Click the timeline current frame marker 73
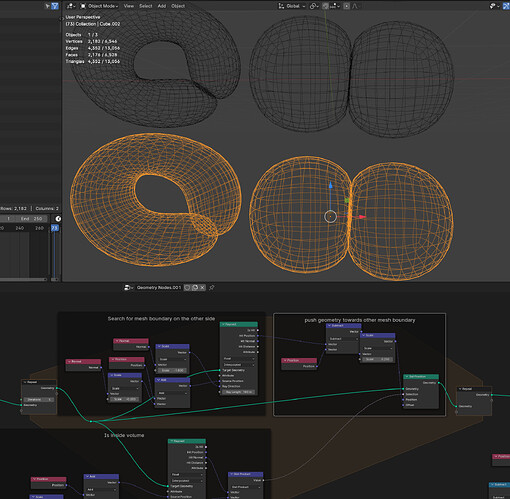Viewport: 510px width, 499px height. [x=55, y=228]
